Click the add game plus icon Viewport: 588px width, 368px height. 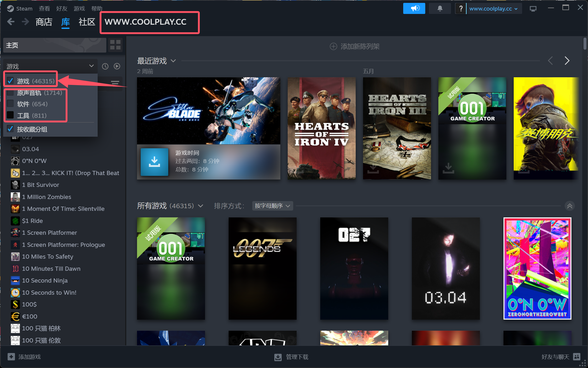[x=11, y=357]
